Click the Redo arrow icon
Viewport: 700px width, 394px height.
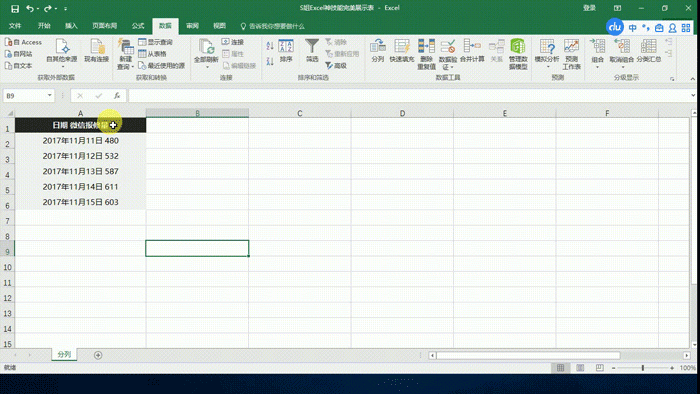pos(48,8)
